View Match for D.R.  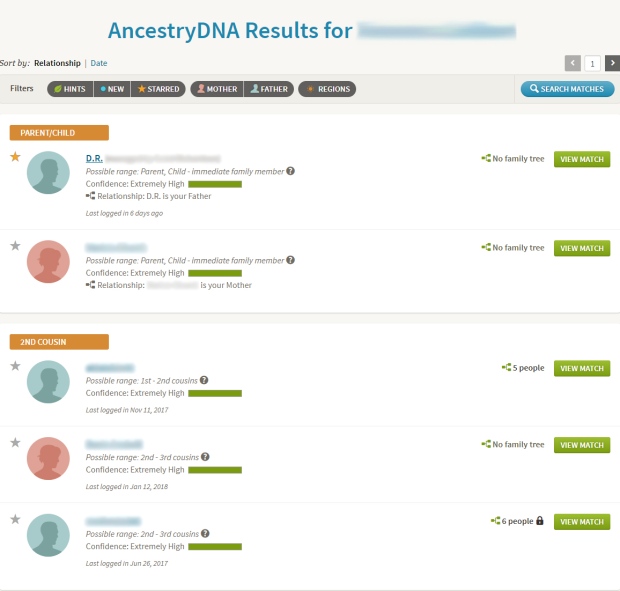(582, 159)
